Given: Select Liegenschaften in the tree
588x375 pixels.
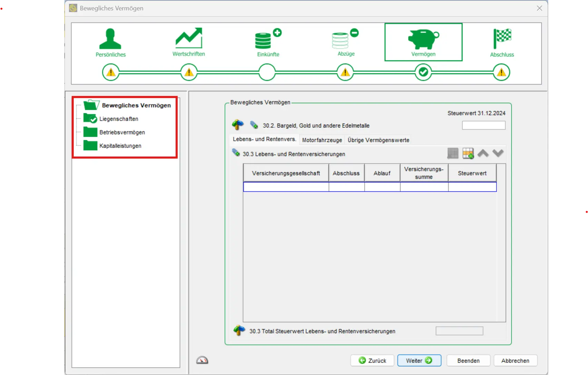Looking at the screenshot, I should click(119, 119).
